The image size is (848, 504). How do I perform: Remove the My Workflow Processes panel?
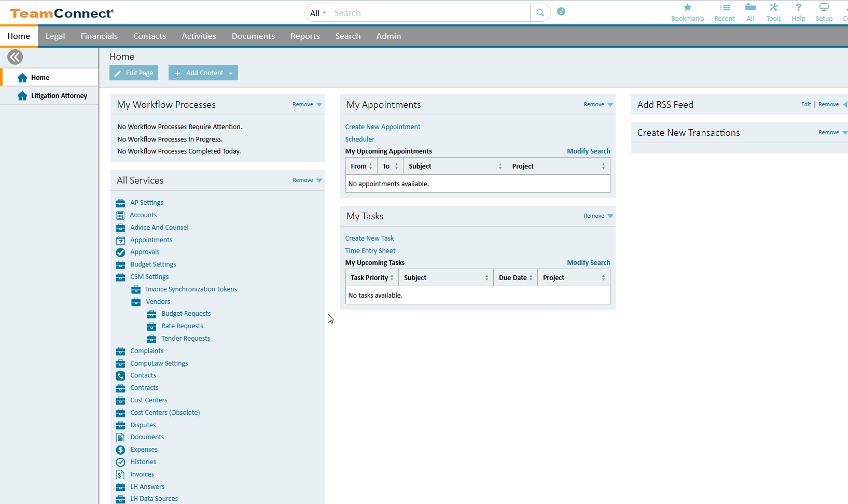click(302, 105)
